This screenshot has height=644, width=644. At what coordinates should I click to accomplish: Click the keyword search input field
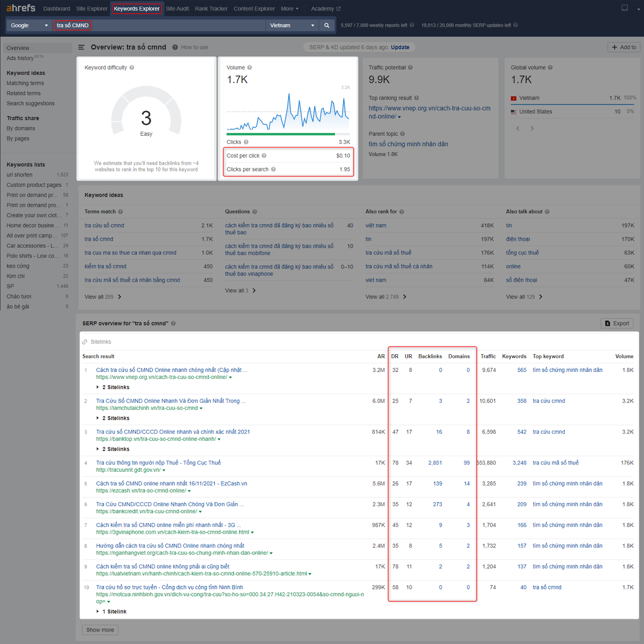159,25
